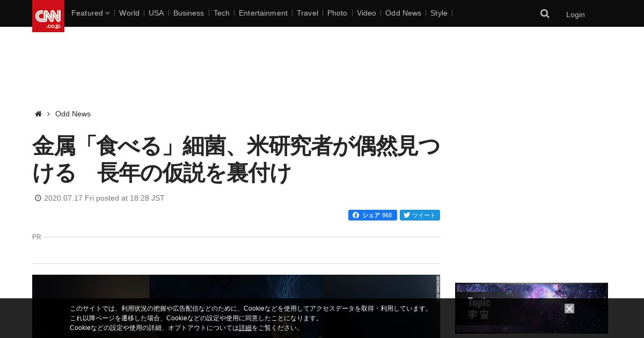Open the search magnifier icon
Viewport: 644px width, 338px height.
(x=545, y=14)
